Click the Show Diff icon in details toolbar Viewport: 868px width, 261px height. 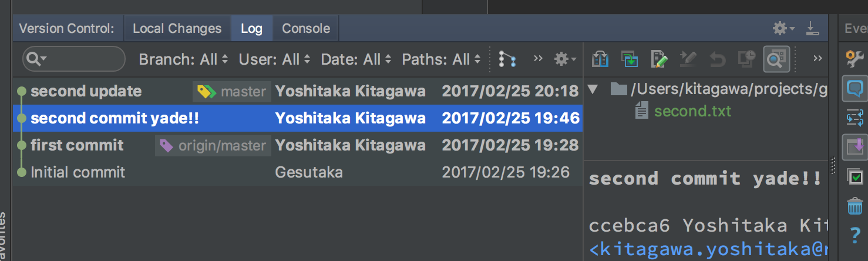[600, 59]
